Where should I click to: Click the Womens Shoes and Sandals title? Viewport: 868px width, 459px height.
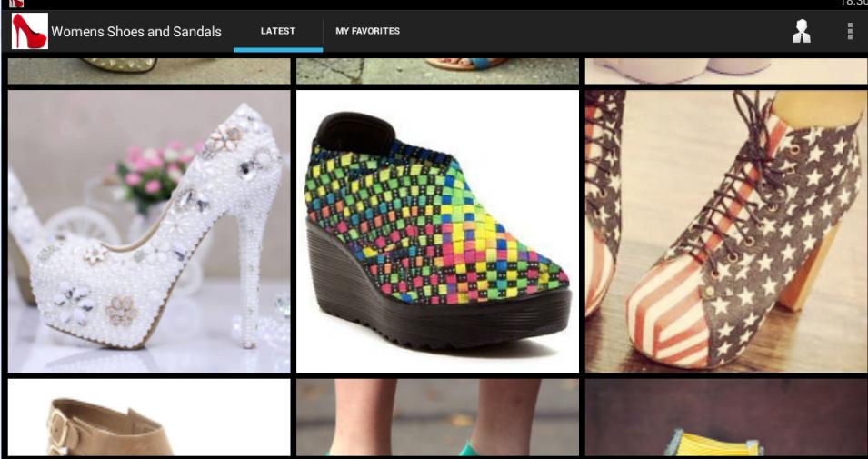click(x=136, y=32)
